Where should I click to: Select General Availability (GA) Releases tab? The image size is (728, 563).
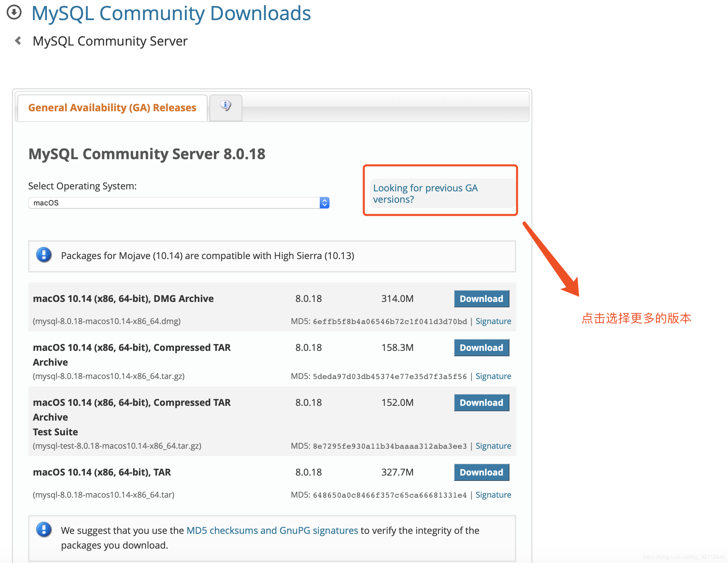coord(112,108)
